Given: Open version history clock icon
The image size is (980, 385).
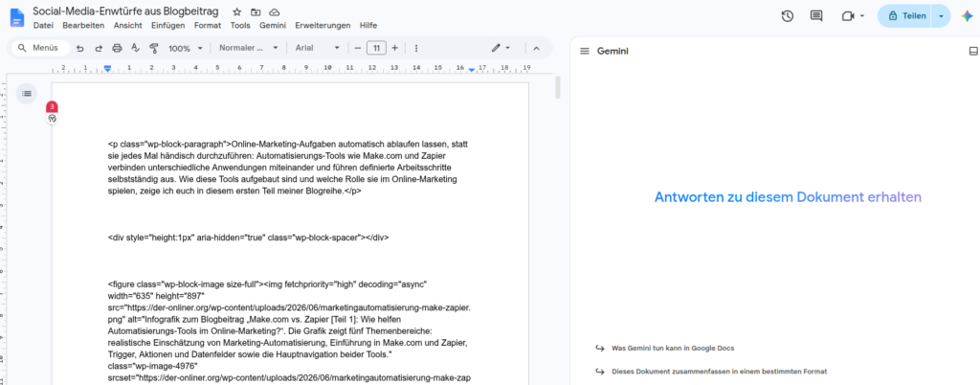Looking at the screenshot, I should tap(788, 15).
